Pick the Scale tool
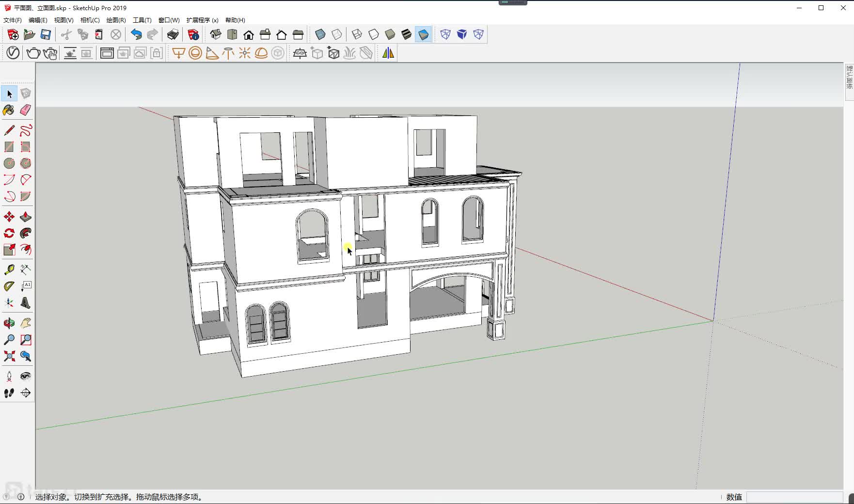The height and width of the screenshot is (504, 854). click(x=9, y=250)
